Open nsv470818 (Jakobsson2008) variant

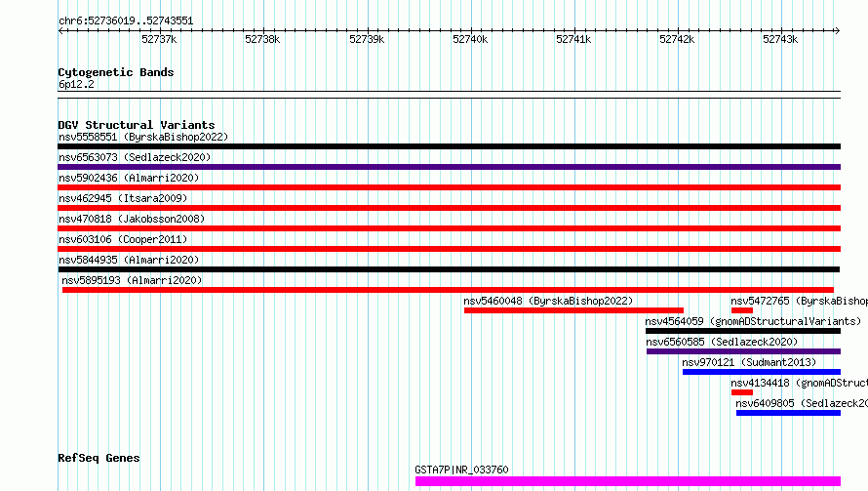click(132, 219)
